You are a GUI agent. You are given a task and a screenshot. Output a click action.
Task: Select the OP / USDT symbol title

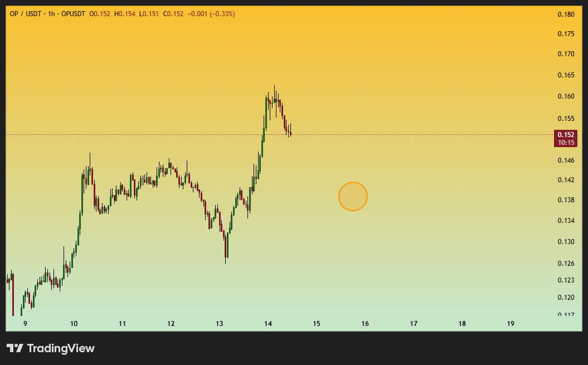pyautogui.click(x=26, y=14)
